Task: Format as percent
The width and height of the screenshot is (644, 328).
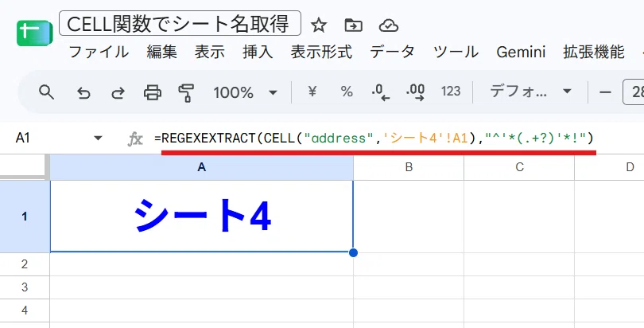Action: coord(347,92)
